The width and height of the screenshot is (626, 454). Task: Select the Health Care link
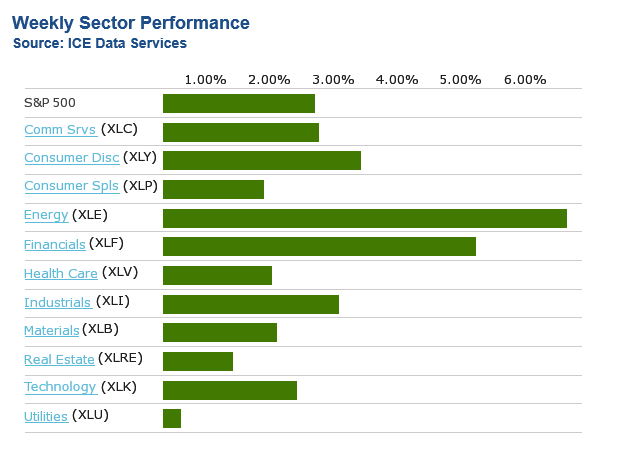(x=60, y=273)
